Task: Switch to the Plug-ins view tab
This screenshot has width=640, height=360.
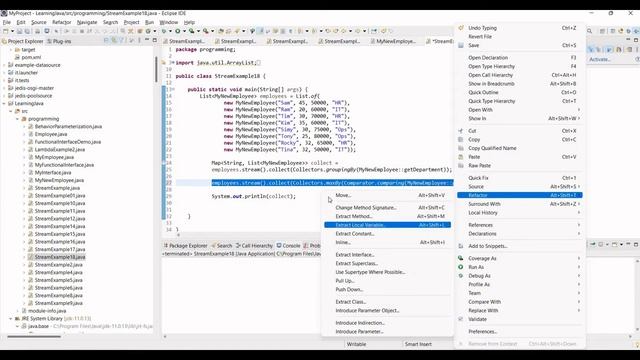Action: point(59,41)
